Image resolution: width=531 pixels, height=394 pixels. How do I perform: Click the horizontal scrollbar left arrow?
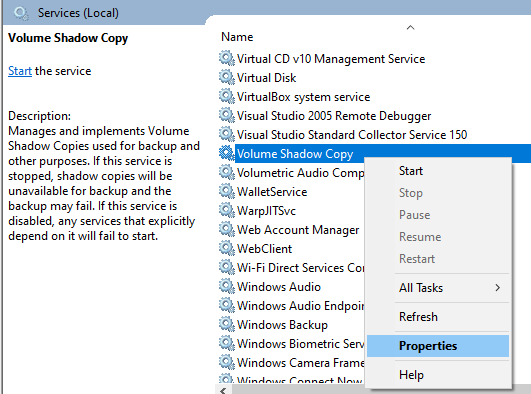tap(223, 390)
